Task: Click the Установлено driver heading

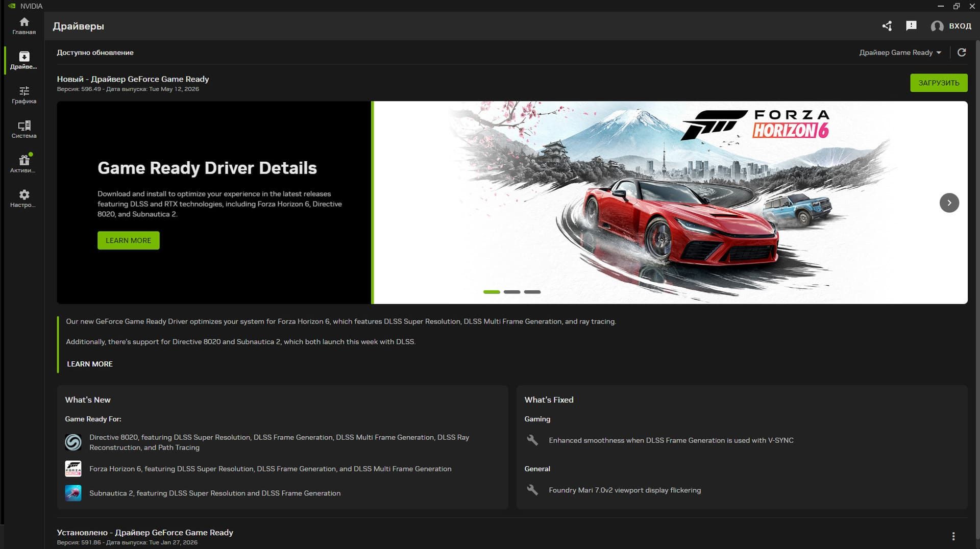Action: click(145, 532)
